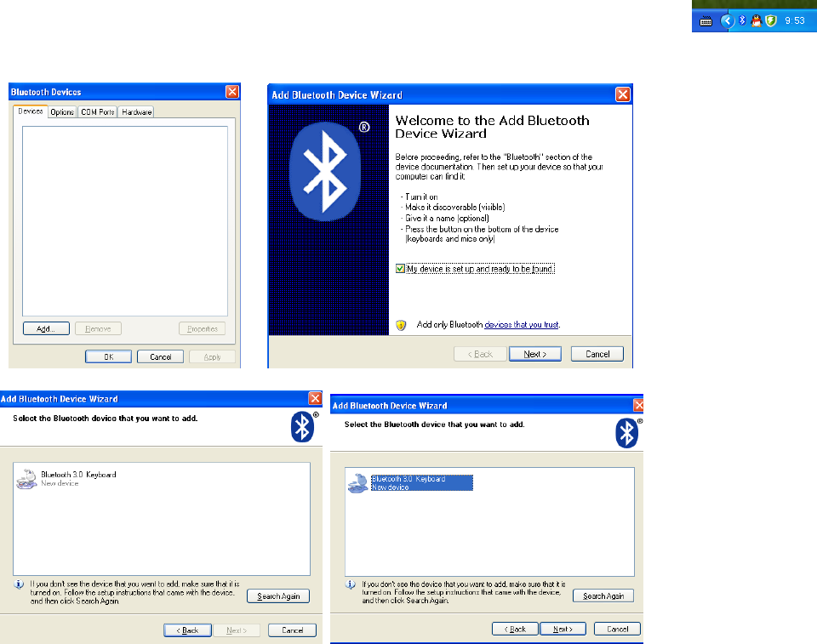Click Back in bottom-right wizard
The height and width of the screenshot is (644, 817).
point(516,629)
